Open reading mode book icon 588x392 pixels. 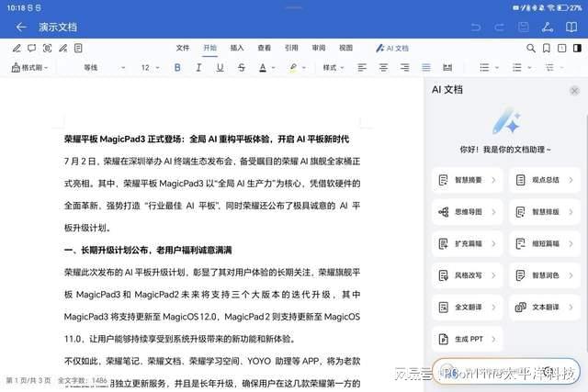571,27
